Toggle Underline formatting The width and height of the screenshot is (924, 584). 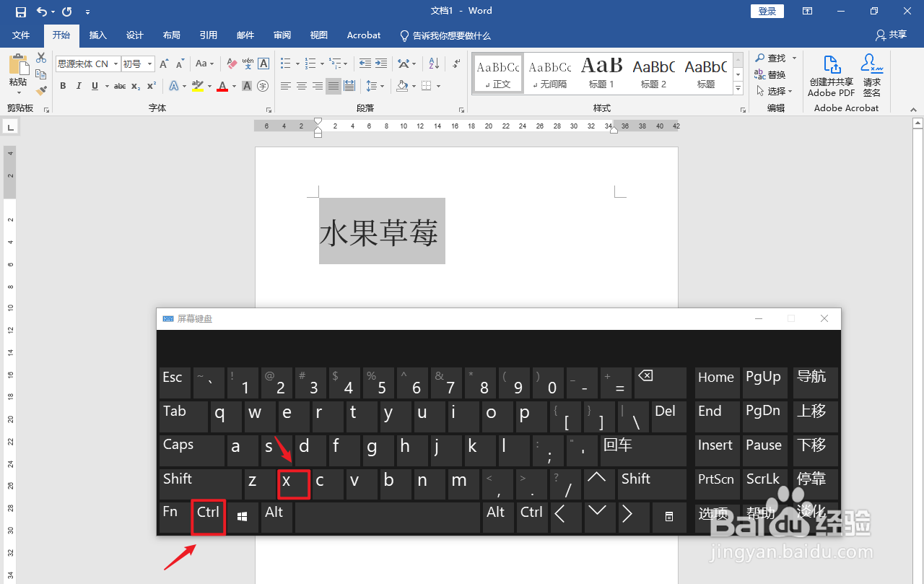[x=95, y=86]
